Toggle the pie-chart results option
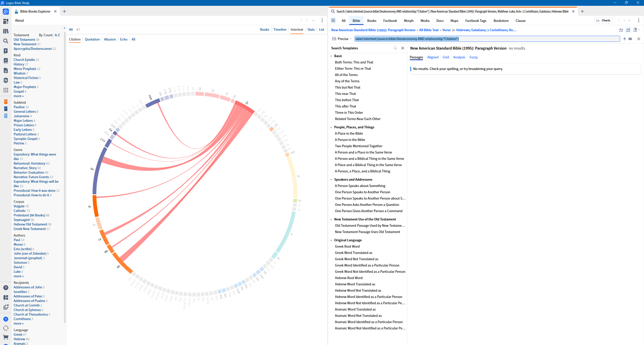Viewport: 644px width, 345px height. point(635,30)
